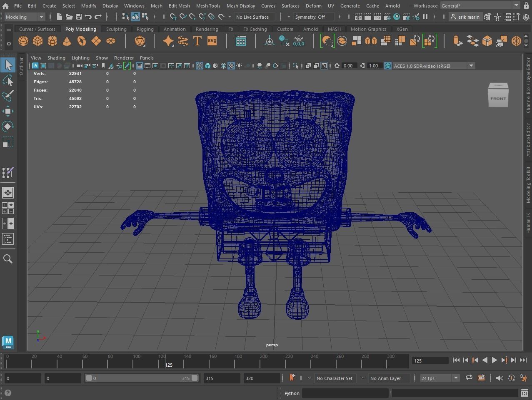Create a polygon cone from the shelf
Image resolution: width=532 pixels, height=400 pixels.
(x=67, y=40)
